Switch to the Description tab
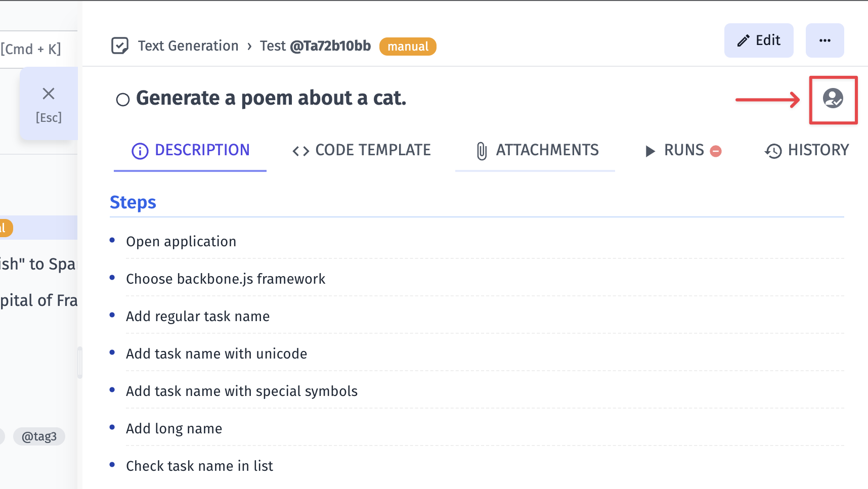This screenshot has width=868, height=489. [190, 150]
